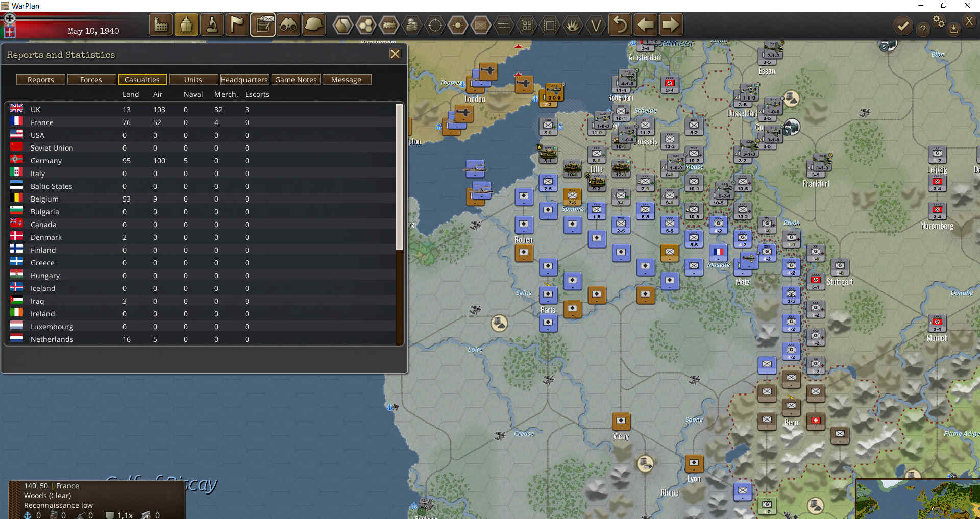980x519 pixels.
Task: Click the dotted square frame overlay icon
Action: [550, 24]
